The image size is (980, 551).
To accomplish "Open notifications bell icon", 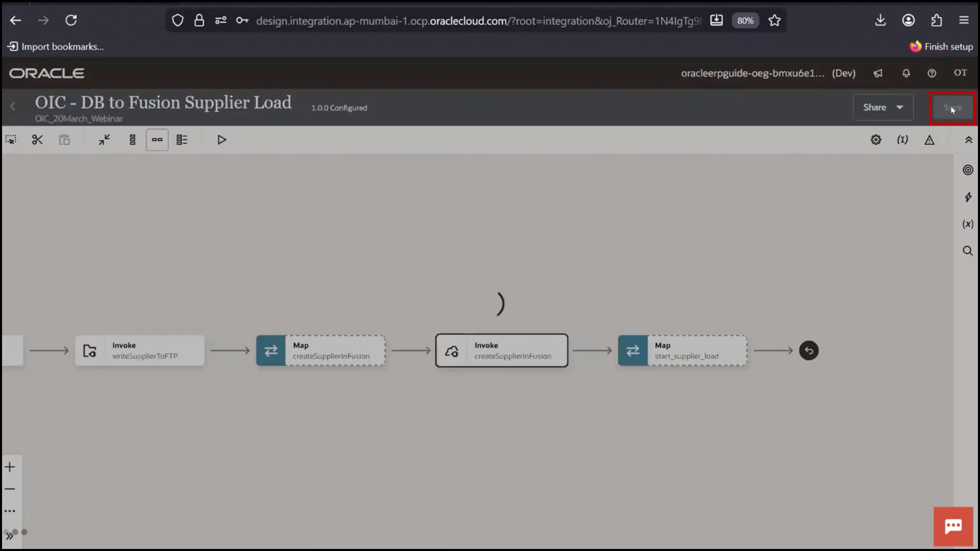I will [906, 73].
